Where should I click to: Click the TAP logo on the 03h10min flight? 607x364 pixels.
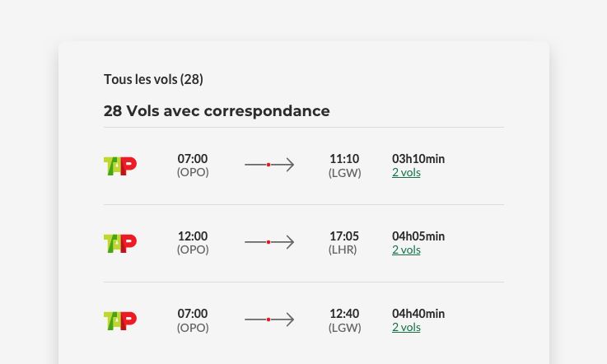(x=120, y=166)
